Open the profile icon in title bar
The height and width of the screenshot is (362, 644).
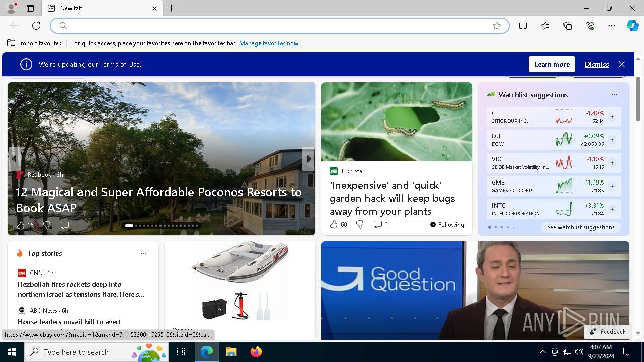(x=11, y=8)
